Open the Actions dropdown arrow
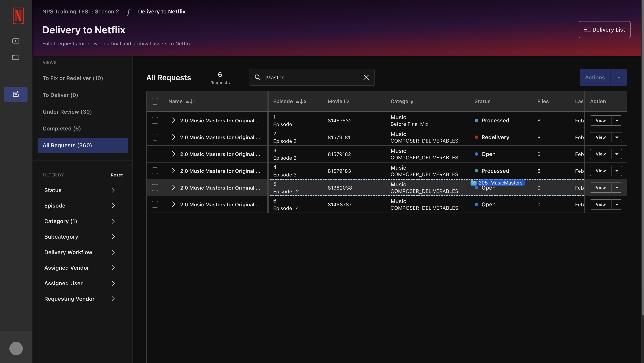 (619, 77)
